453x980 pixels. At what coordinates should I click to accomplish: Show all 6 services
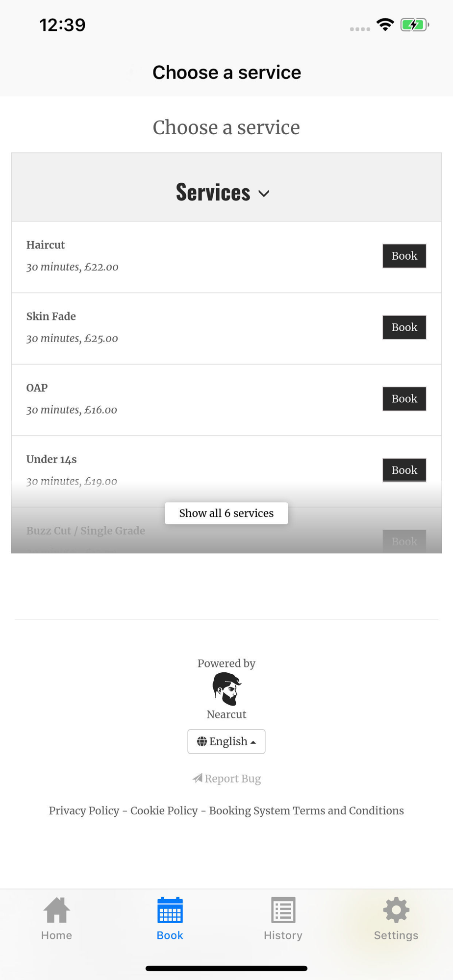coord(226,513)
